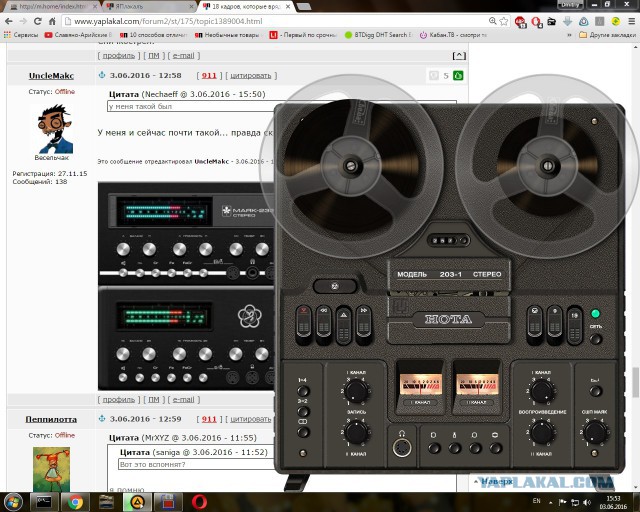Image resolution: width=640 pixels, height=512 pixels.
Task: Toggle fourth of four buttons beside headphone jack
Action: click(x=495, y=448)
